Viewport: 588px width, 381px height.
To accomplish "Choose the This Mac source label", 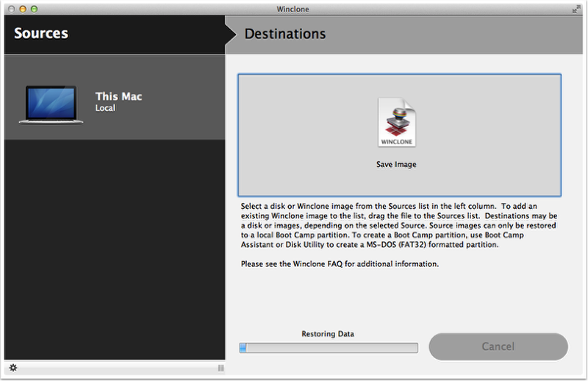I will (x=118, y=96).
